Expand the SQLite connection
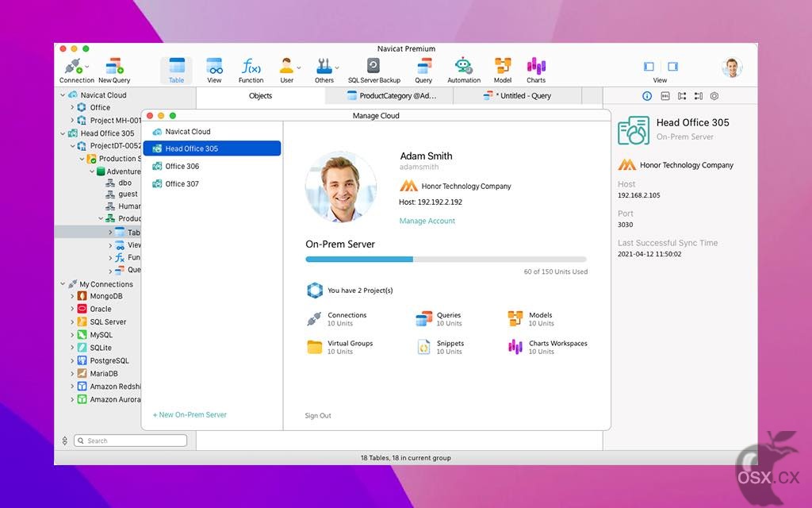812x508 pixels. [72, 348]
